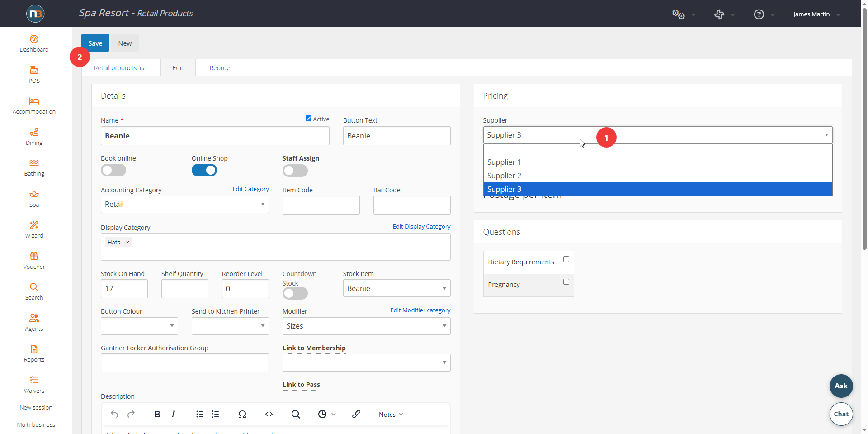868x434 pixels.
Task: Open Send to Kitchen Printer dropdown
Action: point(230,326)
